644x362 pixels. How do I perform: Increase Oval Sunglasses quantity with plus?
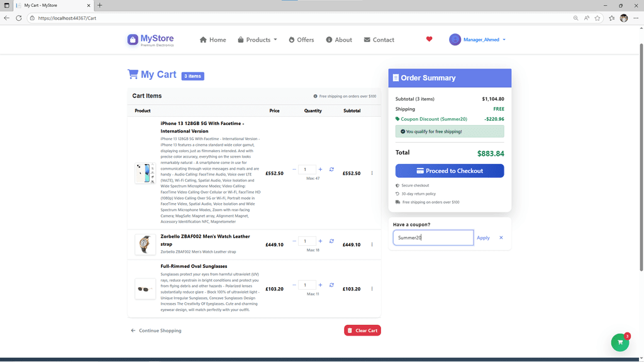click(320, 285)
